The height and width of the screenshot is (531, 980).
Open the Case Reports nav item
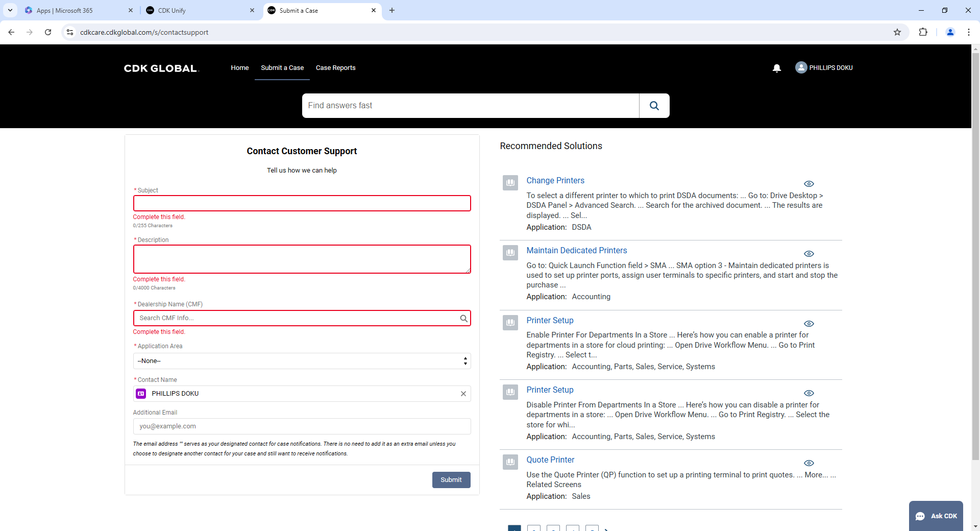click(335, 68)
